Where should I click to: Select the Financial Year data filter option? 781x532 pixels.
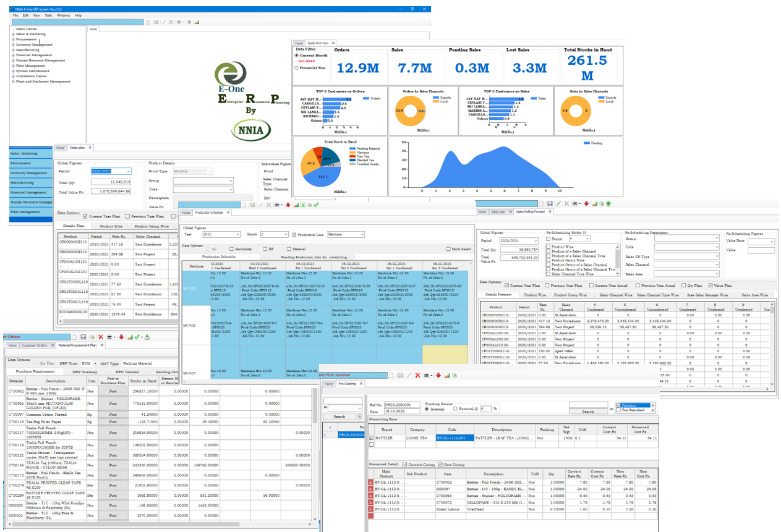(297, 68)
